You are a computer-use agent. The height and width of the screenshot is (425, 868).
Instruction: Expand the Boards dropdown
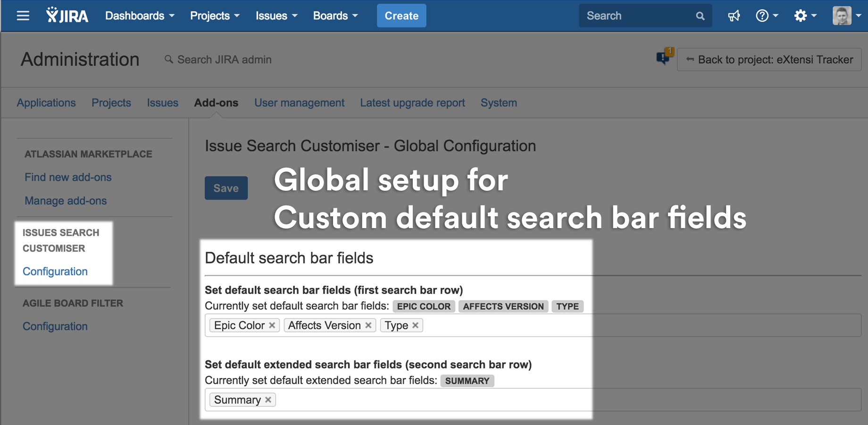click(335, 16)
